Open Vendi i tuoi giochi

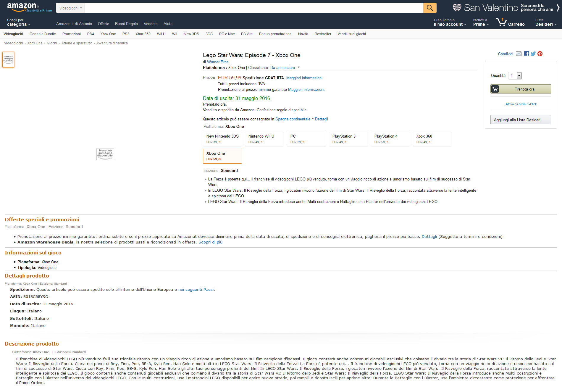tap(352, 34)
